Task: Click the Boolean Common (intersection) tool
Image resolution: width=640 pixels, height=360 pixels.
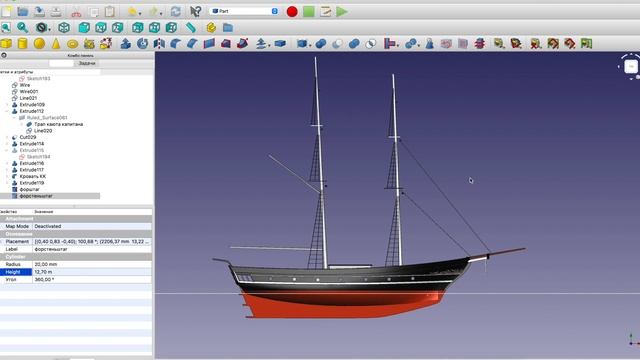Action: (371, 44)
